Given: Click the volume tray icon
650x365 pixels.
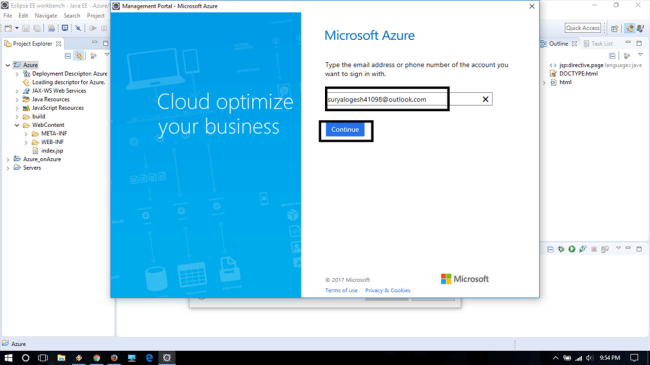Looking at the screenshot, I should click(589, 358).
